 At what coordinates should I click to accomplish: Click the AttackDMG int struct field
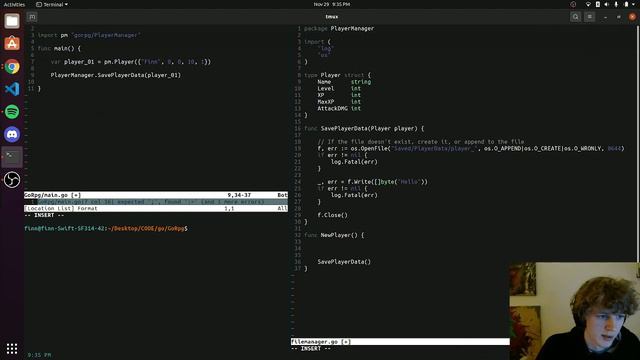[339, 109]
